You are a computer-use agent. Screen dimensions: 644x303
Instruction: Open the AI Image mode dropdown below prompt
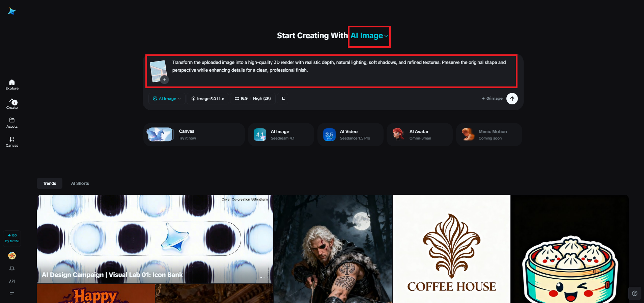click(167, 99)
